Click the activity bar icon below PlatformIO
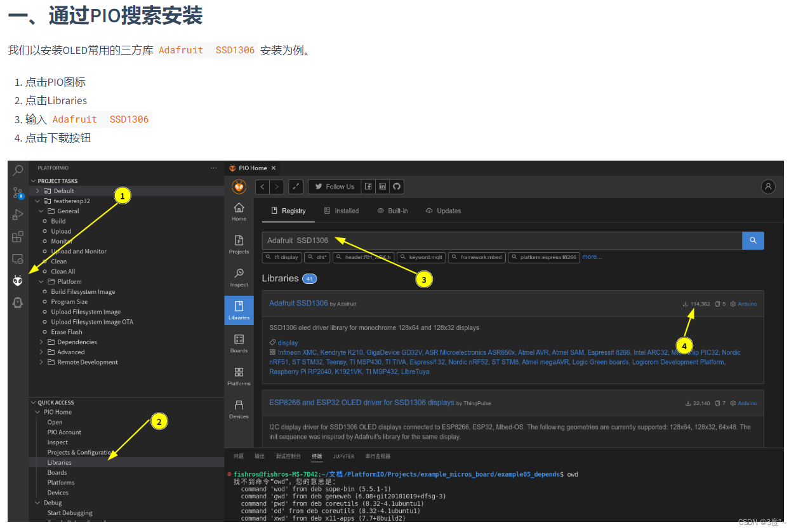The height and width of the screenshot is (532, 796). (18, 303)
